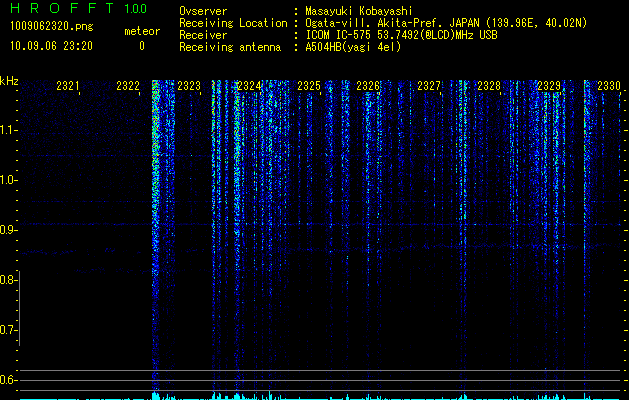Click the 0.6 kHz axis label
The width and height of the screenshot is (629, 400).
[x=8, y=380]
